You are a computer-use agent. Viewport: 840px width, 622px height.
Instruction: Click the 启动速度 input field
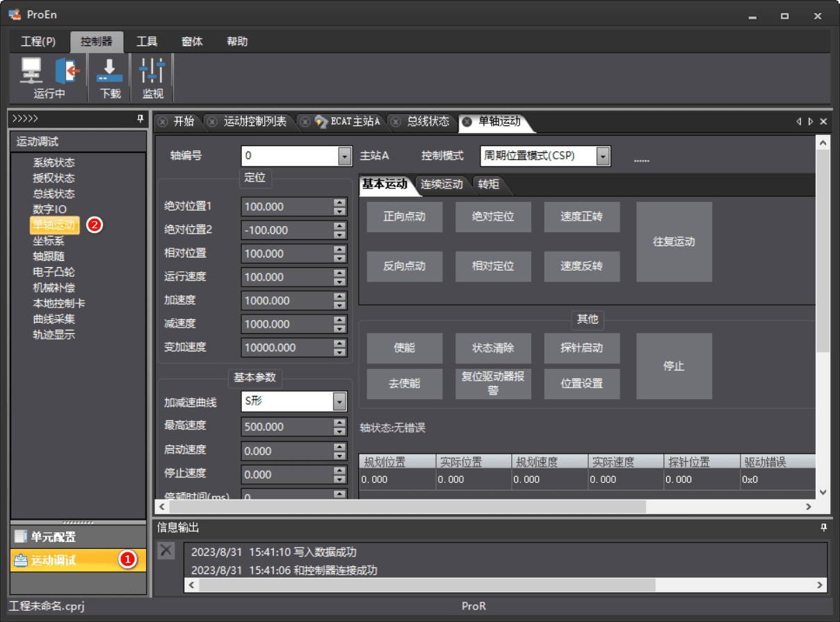287,451
